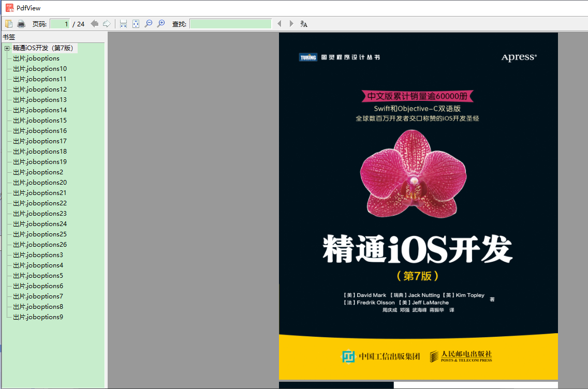Screen dimensions: 588x389
Task: Click the print icon
Action: pyautogui.click(x=21, y=24)
